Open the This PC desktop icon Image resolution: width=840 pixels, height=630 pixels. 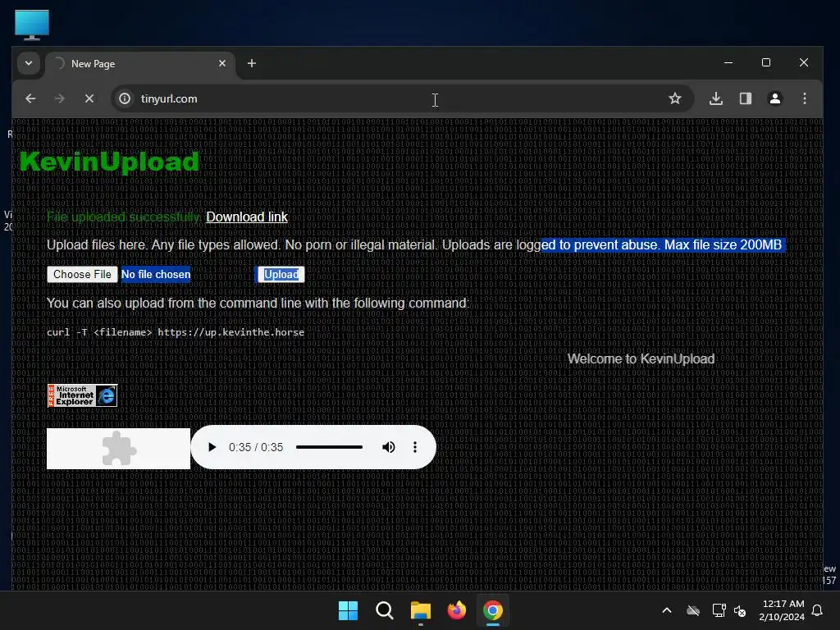pos(32,25)
